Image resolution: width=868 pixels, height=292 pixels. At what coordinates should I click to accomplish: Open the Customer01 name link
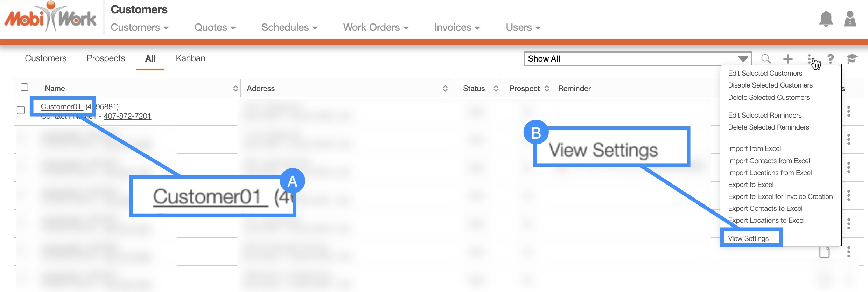(61, 106)
